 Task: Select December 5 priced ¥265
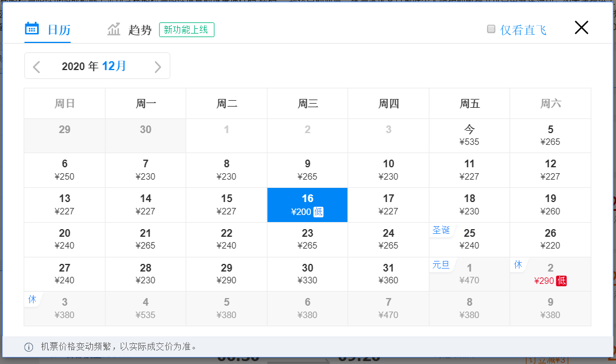coord(551,135)
